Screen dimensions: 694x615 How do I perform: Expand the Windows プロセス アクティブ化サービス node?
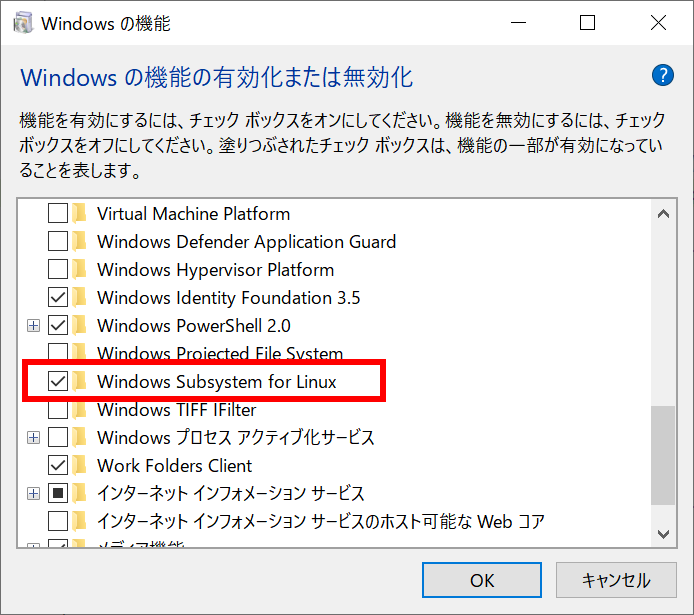[x=34, y=437]
